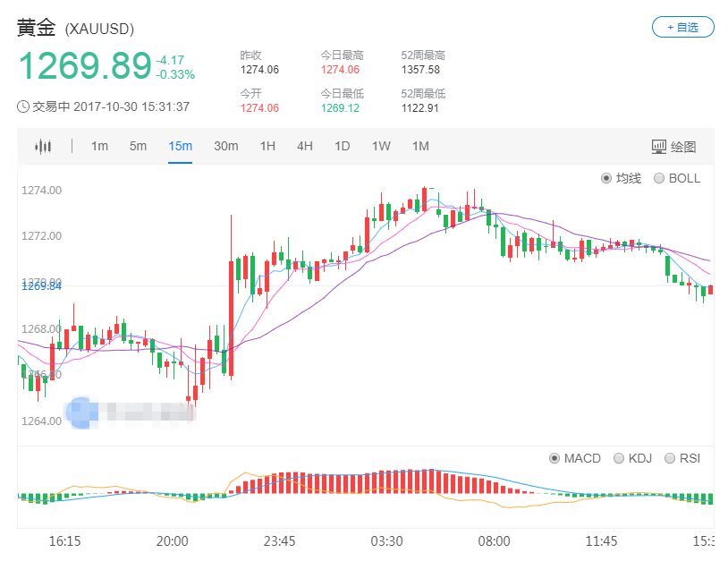This screenshot has width=728, height=570.
Task: Switch to the KDJ indicator
Action: pos(619,458)
